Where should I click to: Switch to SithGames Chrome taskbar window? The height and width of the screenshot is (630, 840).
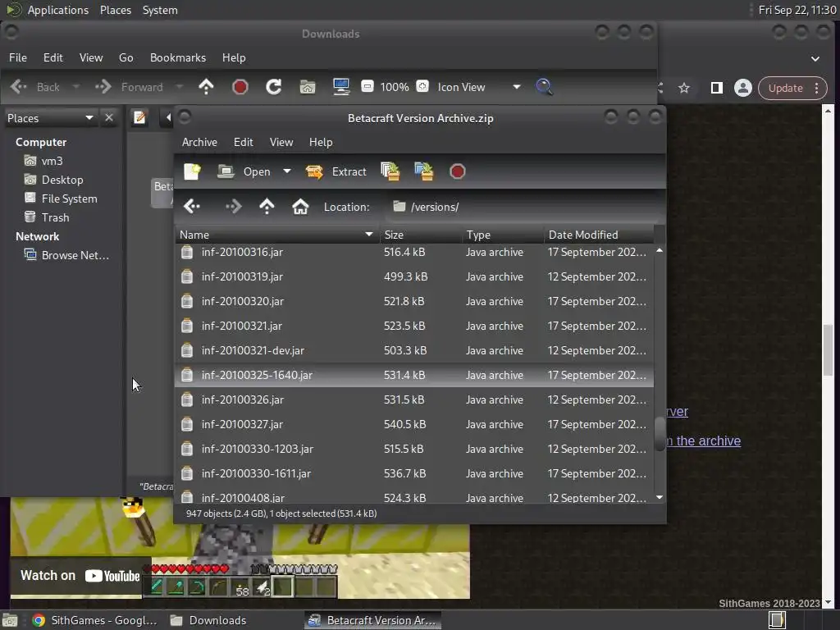pyautogui.click(x=94, y=620)
